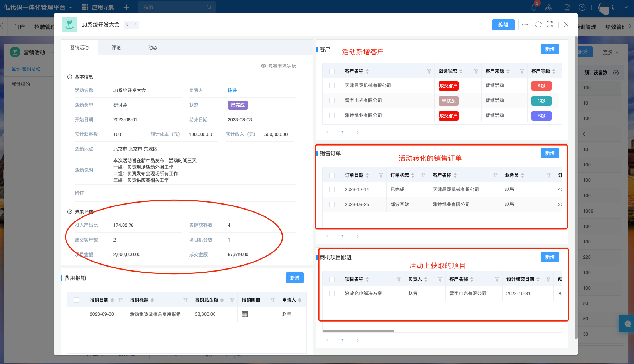Open the notification bell with 2 alerts

click(533, 7)
